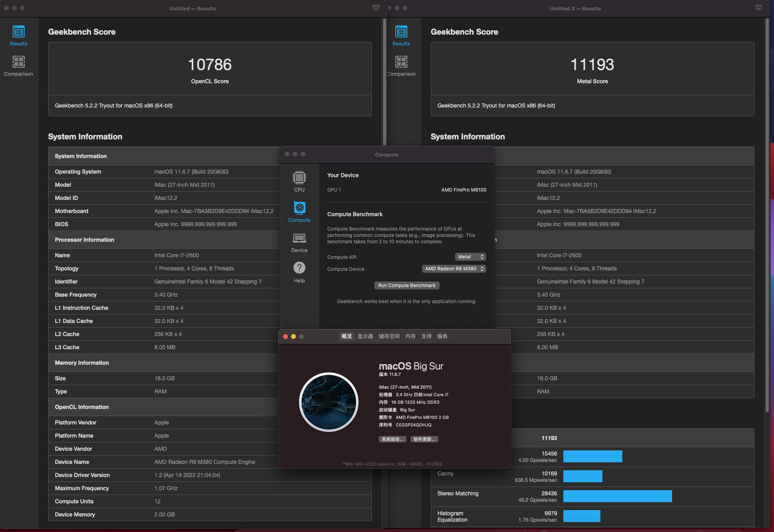Open Comparison view in left Geekbench window
This screenshot has width=774, height=532.
point(19,66)
